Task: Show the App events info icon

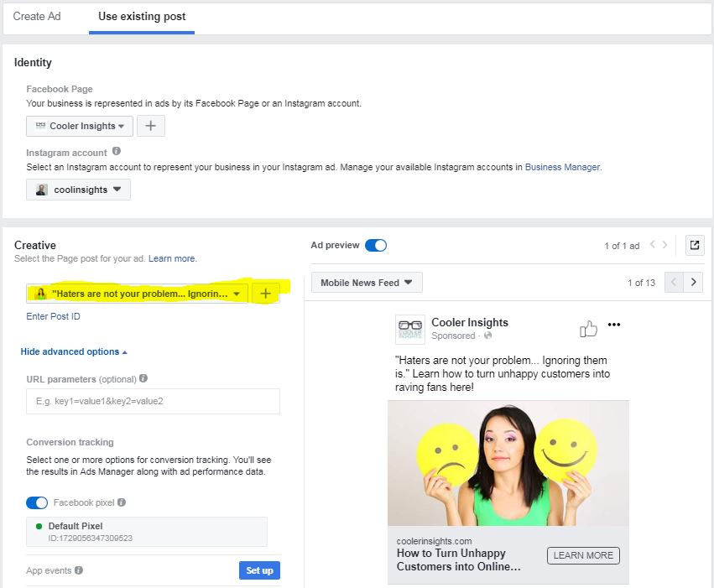Action: [x=79, y=570]
